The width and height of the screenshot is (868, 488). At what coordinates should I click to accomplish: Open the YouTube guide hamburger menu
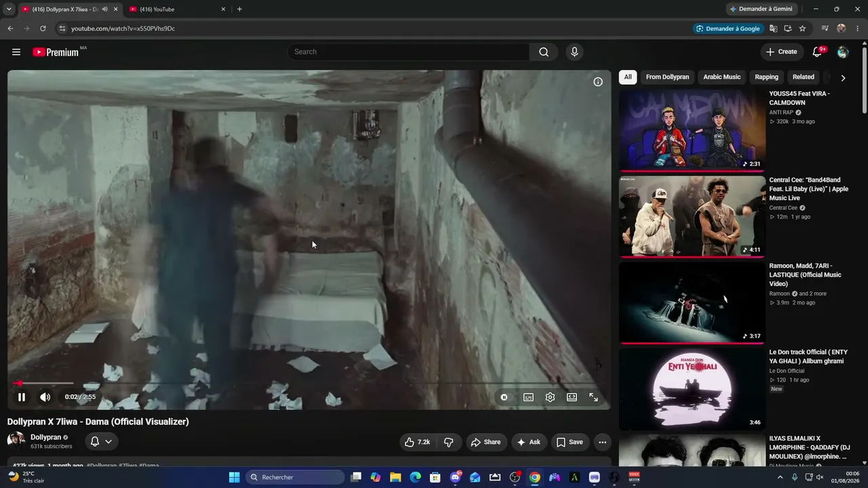coord(16,52)
